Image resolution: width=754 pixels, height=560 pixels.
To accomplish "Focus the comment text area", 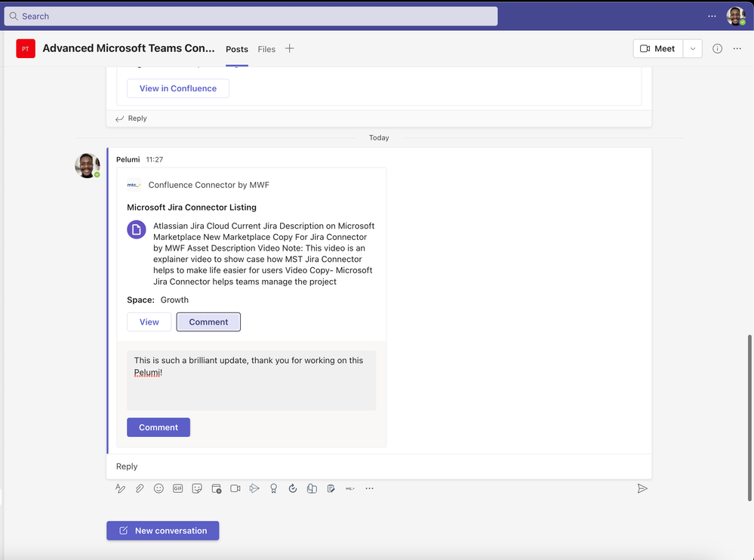I will tap(251, 380).
